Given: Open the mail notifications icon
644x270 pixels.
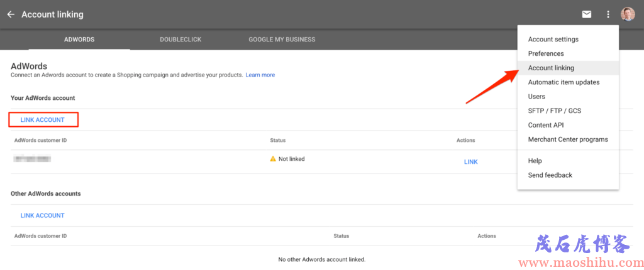Looking at the screenshot, I should click(x=587, y=14).
